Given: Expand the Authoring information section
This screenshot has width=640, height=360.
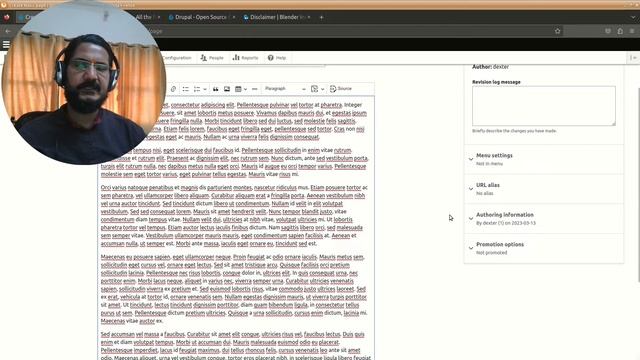Looking at the screenshot, I should 544,219.
